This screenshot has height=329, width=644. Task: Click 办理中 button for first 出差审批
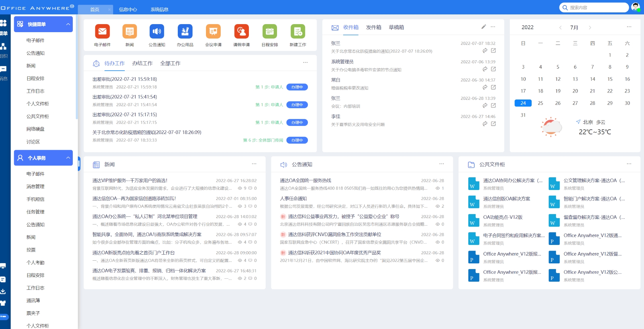point(297,87)
